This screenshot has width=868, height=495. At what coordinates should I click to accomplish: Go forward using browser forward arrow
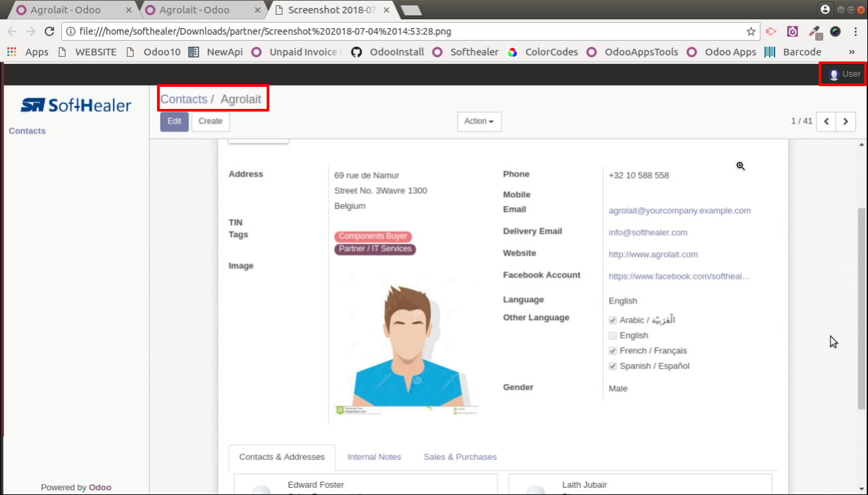coord(30,31)
